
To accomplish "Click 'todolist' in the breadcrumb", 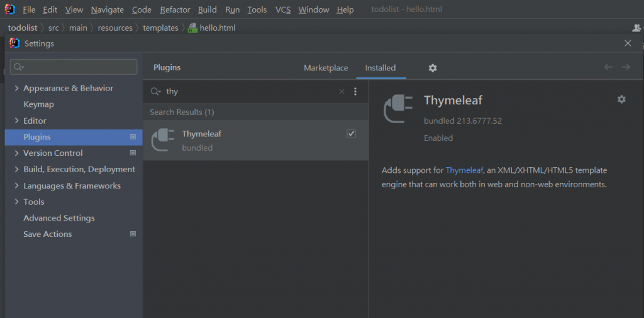I will [x=23, y=28].
